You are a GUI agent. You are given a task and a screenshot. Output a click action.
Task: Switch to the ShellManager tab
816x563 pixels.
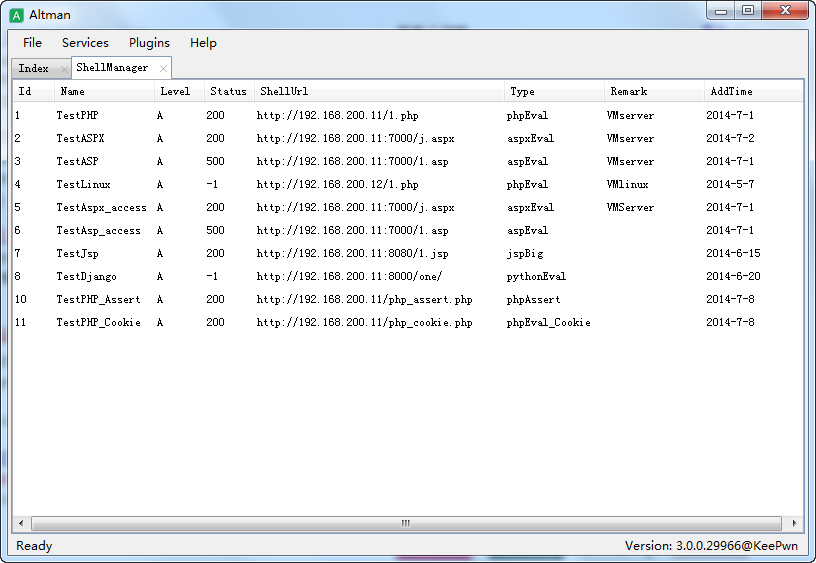click(x=112, y=68)
